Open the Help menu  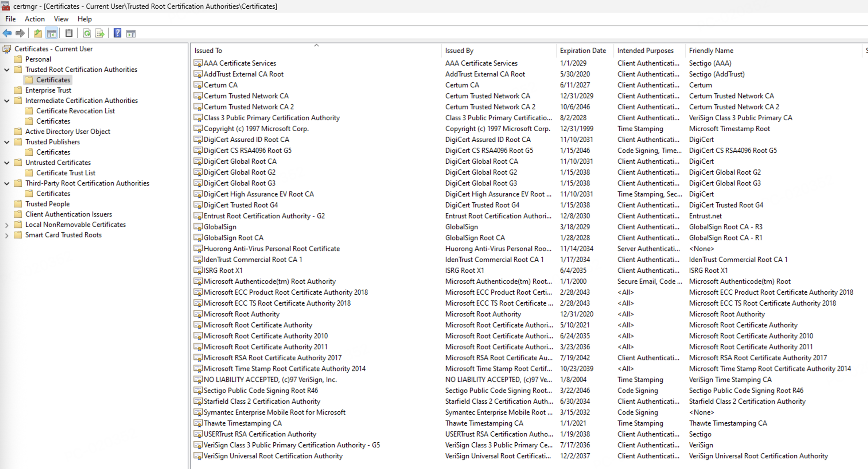[x=85, y=19]
